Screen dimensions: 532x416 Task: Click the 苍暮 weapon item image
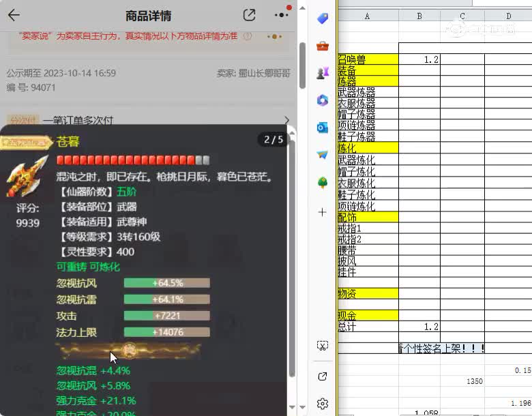point(27,176)
